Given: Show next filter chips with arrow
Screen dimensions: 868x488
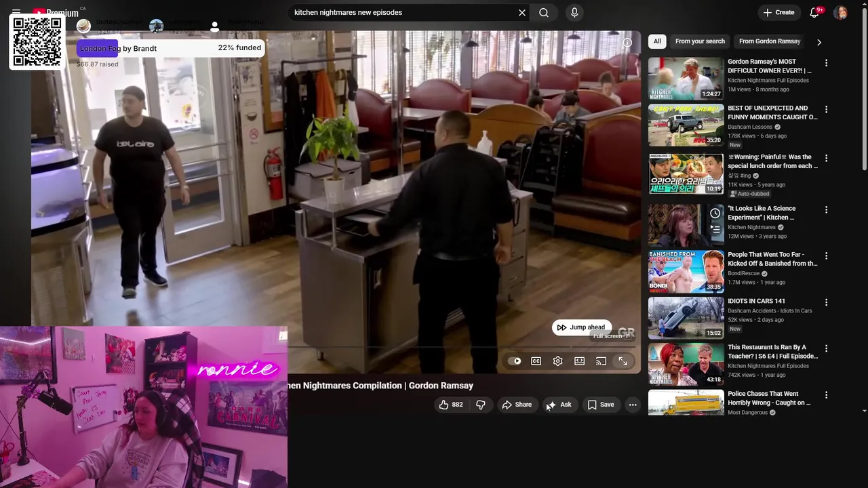Looking at the screenshot, I should 818,42.
